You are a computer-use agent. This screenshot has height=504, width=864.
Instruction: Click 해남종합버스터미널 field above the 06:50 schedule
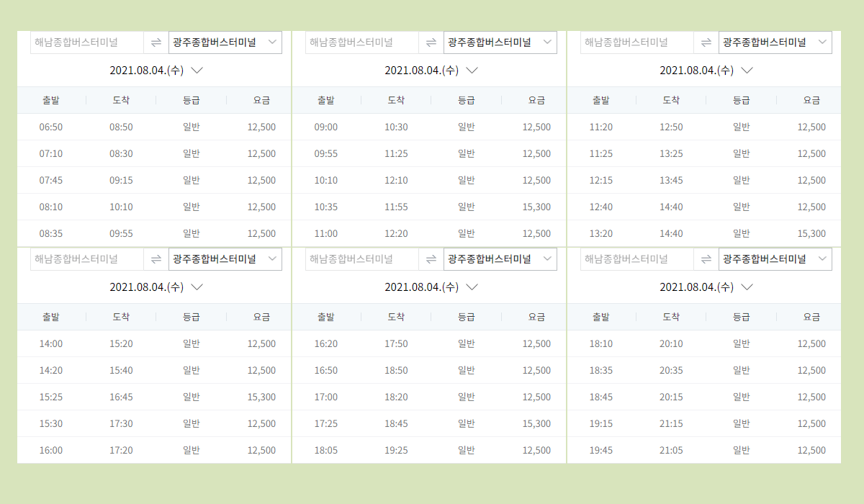[87, 42]
